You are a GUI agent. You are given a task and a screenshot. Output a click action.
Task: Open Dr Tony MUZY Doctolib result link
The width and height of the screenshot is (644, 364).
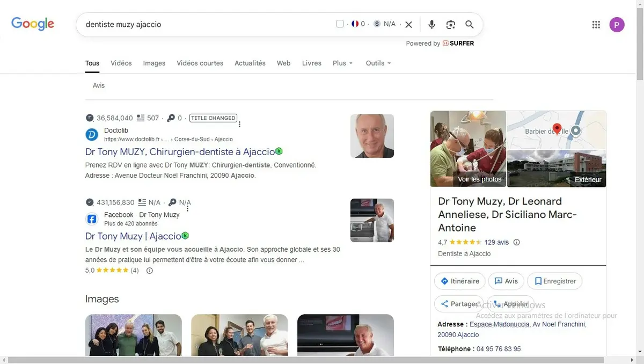pos(180,152)
